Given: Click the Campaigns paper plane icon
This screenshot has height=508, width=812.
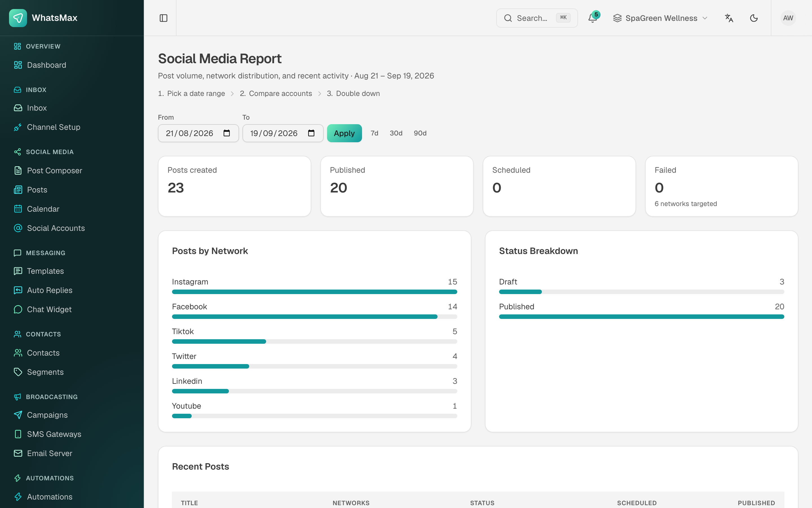Looking at the screenshot, I should (x=18, y=415).
